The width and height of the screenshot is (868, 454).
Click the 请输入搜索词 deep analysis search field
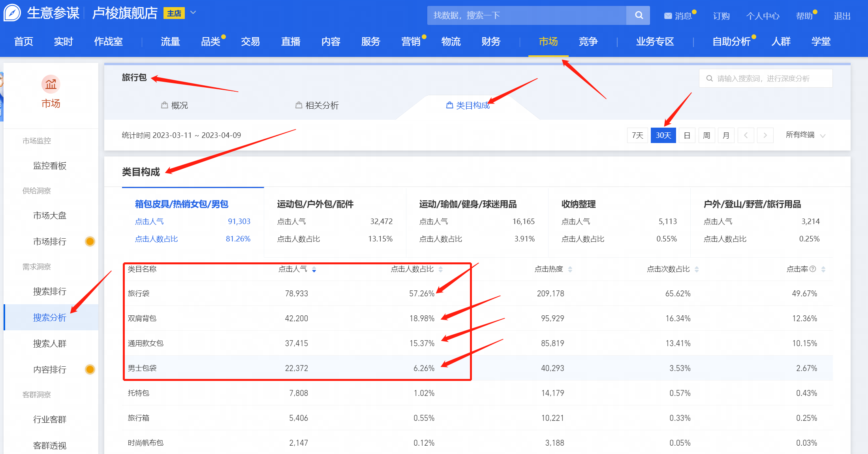point(765,79)
